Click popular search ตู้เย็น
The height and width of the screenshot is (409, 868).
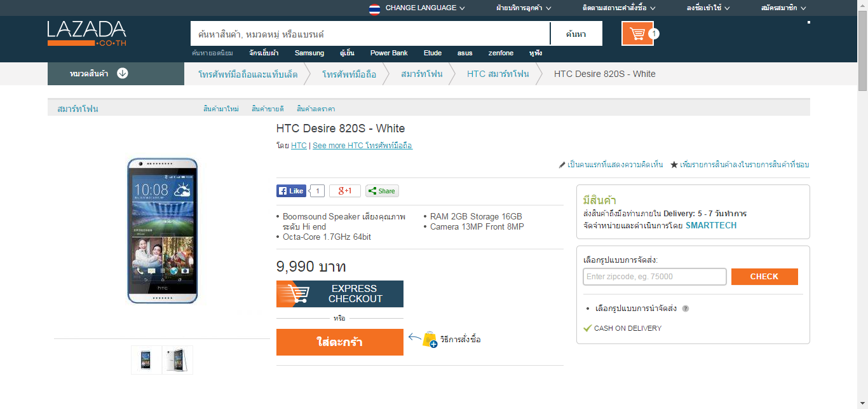click(x=347, y=53)
